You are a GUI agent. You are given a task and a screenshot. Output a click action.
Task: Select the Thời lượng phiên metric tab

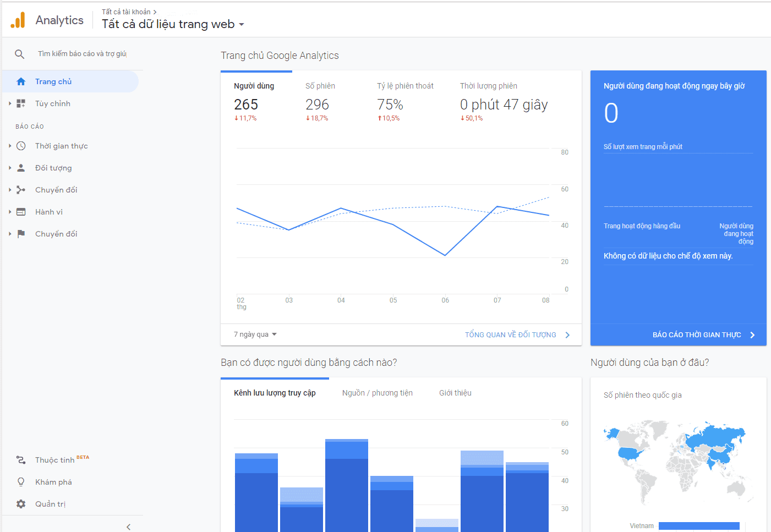(x=504, y=102)
